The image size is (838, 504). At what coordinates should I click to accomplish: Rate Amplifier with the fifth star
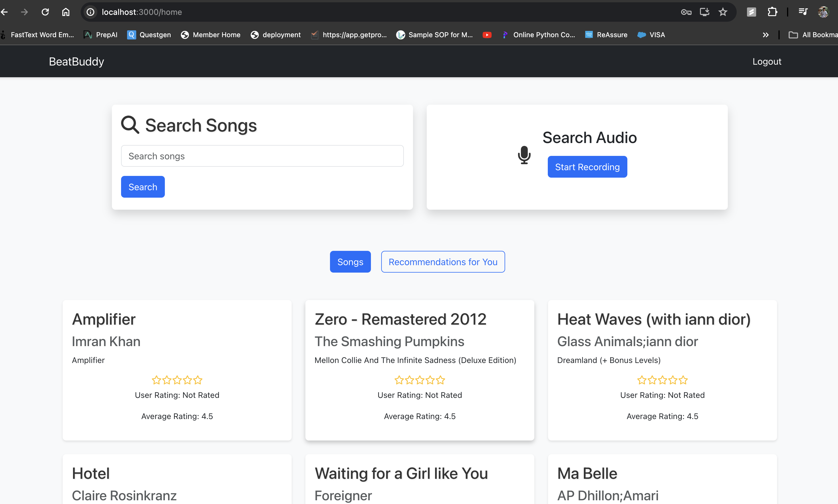click(198, 380)
